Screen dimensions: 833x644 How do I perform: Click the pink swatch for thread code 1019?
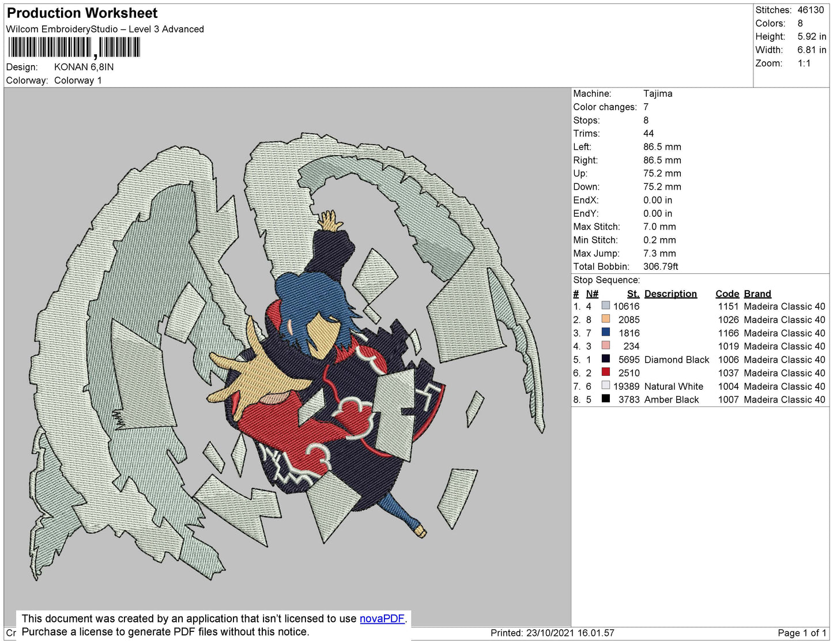click(605, 345)
